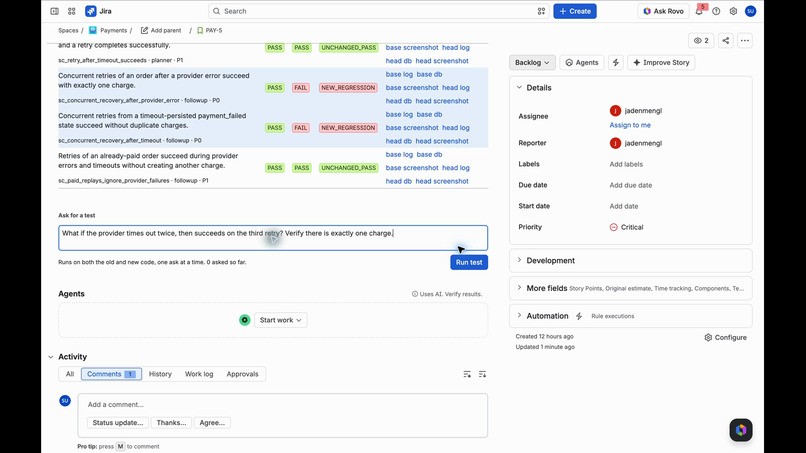The width and height of the screenshot is (806, 453).
Task: Click the Thanks suggestion chip
Action: pos(171,423)
